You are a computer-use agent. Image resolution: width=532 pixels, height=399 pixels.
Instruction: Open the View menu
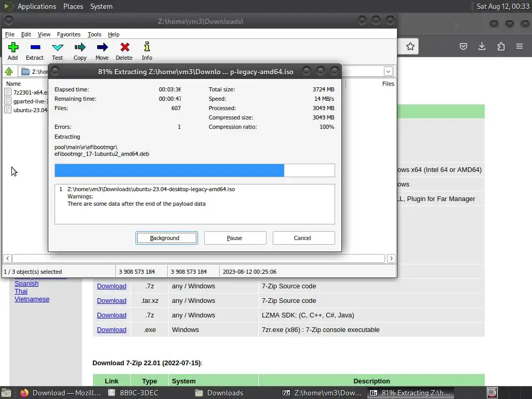click(44, 34)
